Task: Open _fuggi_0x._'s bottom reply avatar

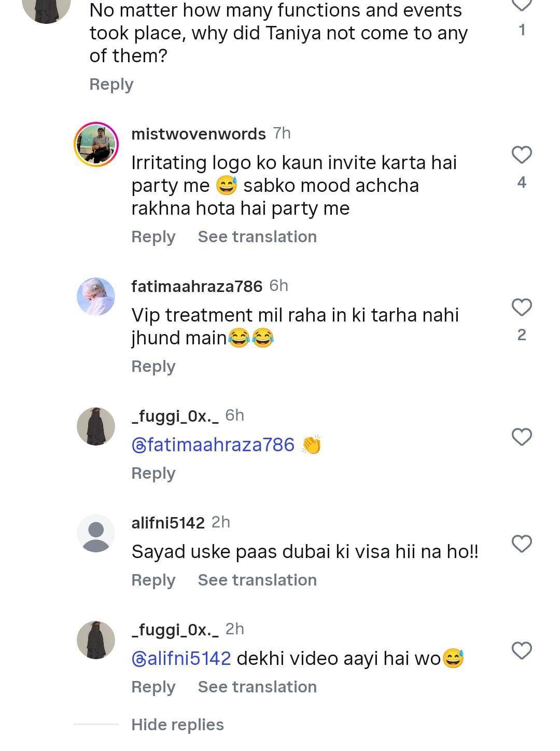Action: click(x=96, y=639)
